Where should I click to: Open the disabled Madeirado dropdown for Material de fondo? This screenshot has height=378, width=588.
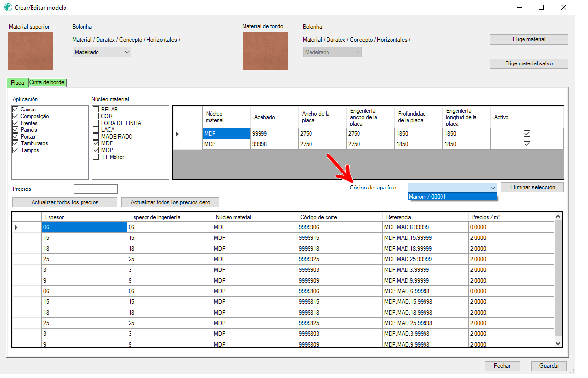click(333, 52)
